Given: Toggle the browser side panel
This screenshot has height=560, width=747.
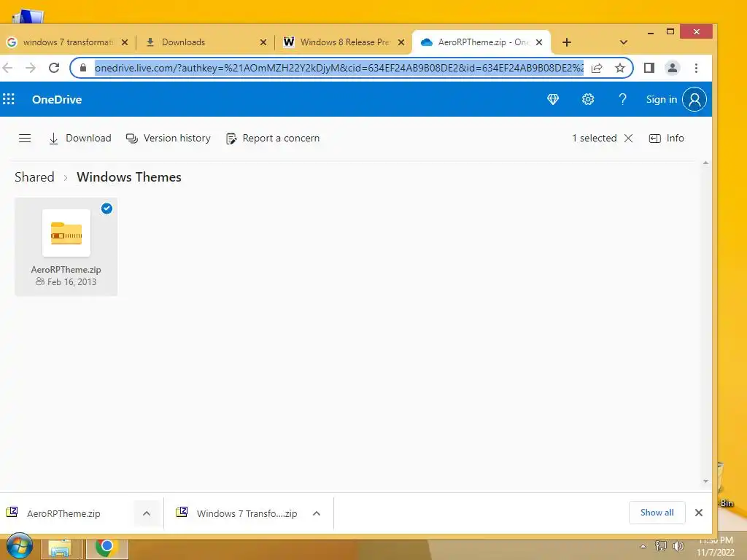Looking at the screenshot, I should pos(649,68).
